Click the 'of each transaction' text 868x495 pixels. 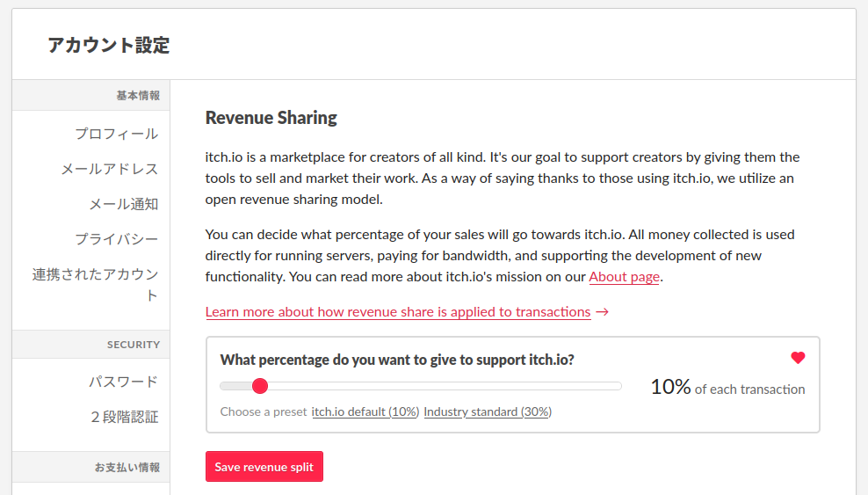click(x=749, y=389)
